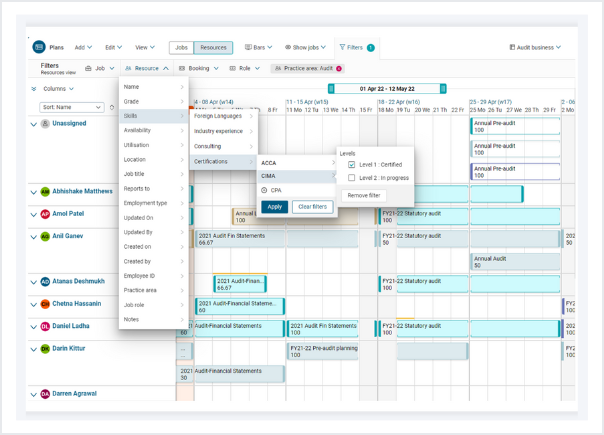The image size is (604, 435).
Task: Click the Remove filter button
Action: (x=364, y=196)
